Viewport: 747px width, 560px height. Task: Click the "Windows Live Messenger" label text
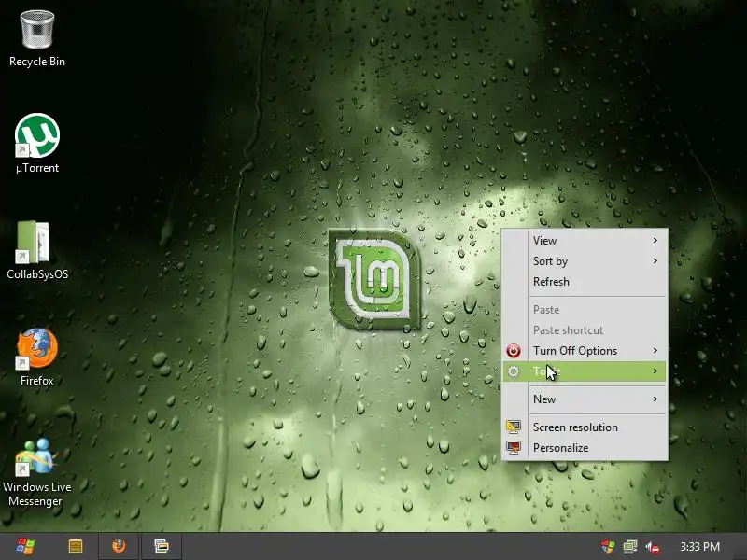(x=37, y=494)
